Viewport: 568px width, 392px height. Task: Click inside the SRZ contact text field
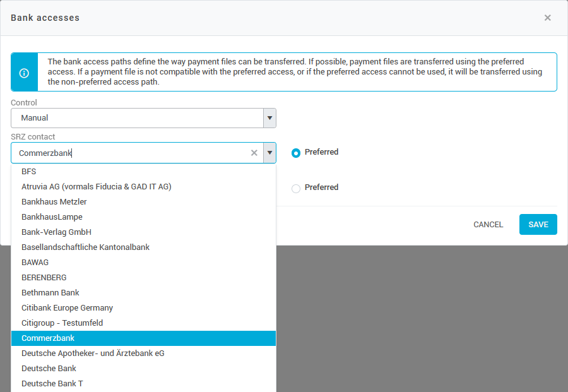tap(126, 153)
